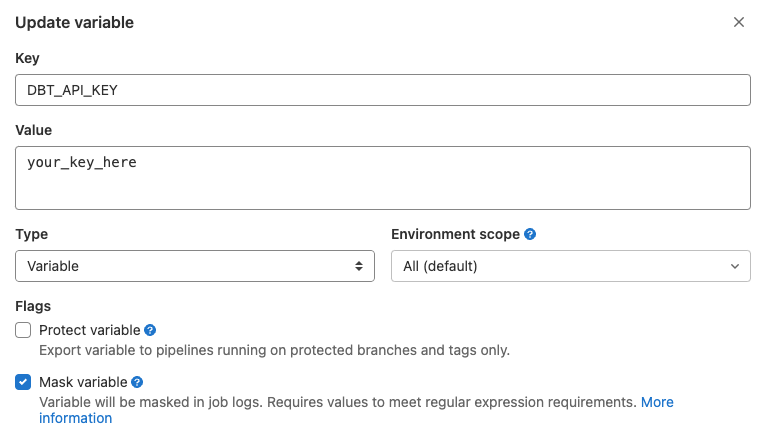
Task: Click the Mask variable help icon
Action: 137,382
